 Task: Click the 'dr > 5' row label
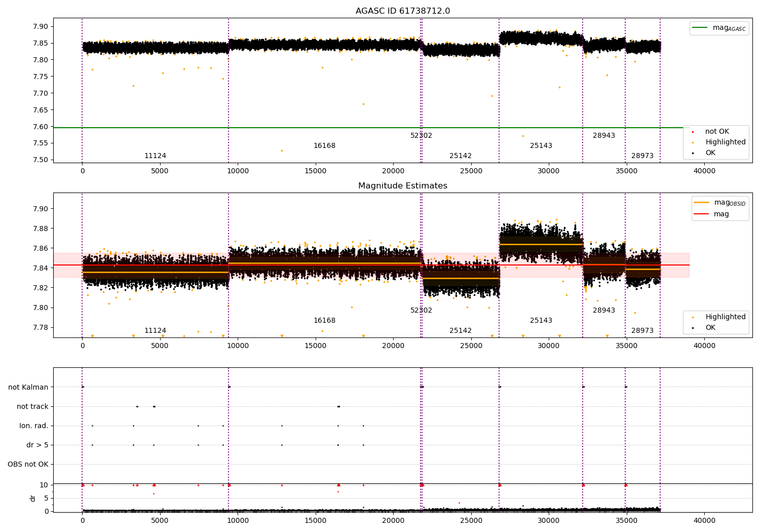[x=37, y=445]
